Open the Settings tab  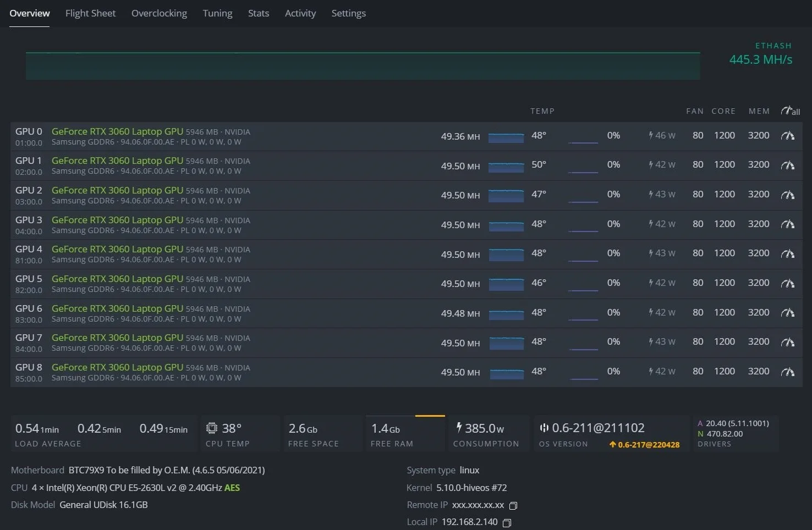(348, 13)
